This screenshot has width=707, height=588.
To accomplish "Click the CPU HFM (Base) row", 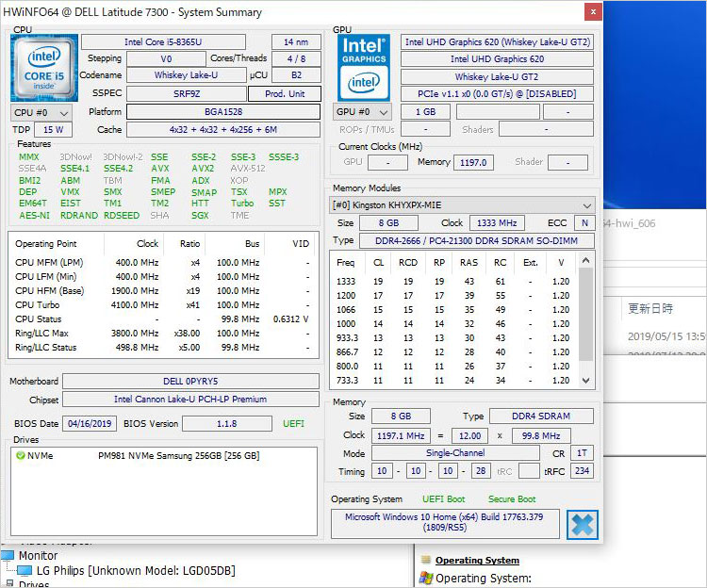I will [x=162, y=291].
